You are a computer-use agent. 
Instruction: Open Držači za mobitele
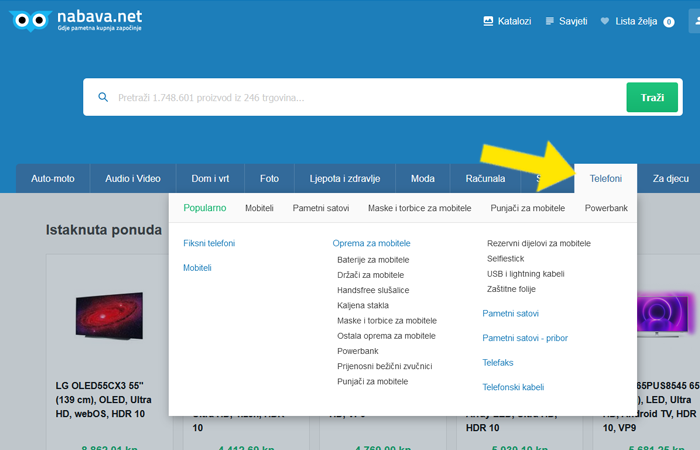click(370, 275)
